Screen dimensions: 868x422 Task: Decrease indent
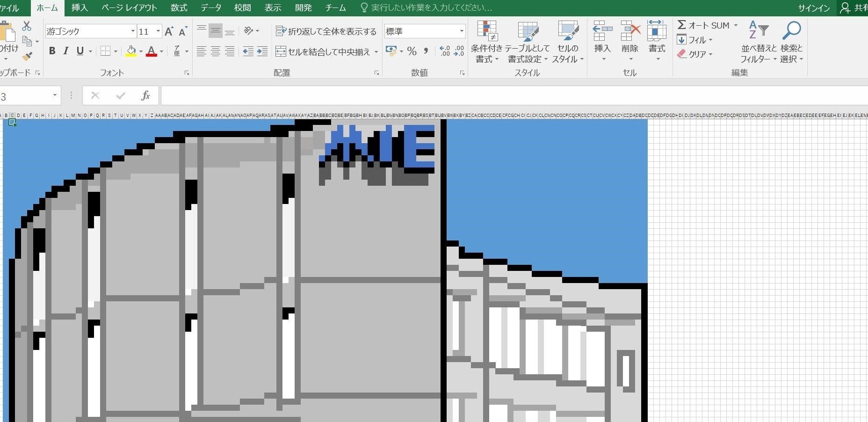click(248, 51)
